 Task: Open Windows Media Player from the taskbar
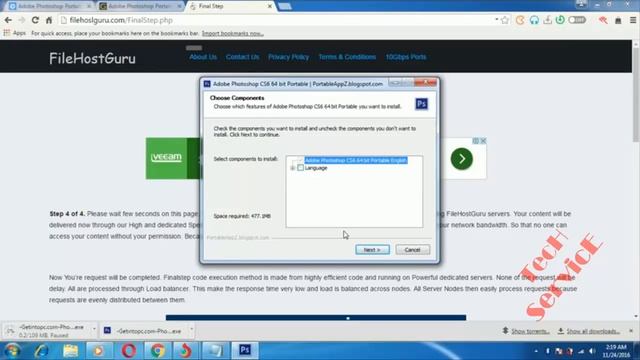(x=98, y=351)
